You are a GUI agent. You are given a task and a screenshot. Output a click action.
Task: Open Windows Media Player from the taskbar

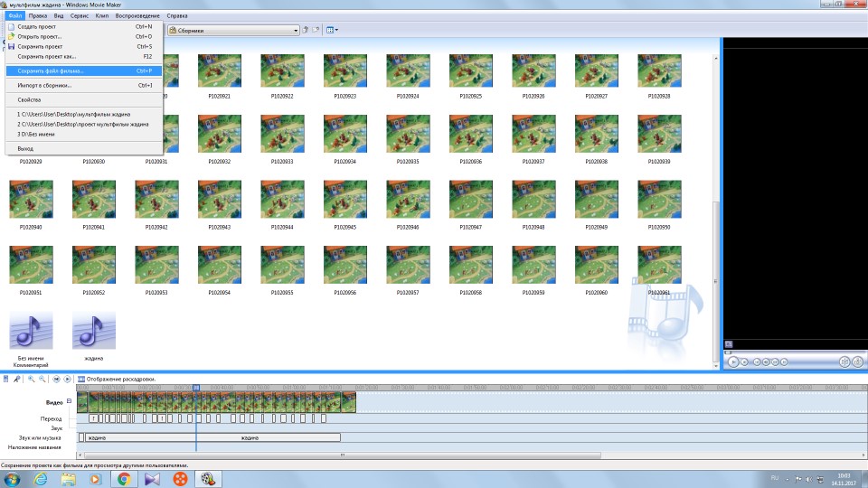[x=96, y=479]
